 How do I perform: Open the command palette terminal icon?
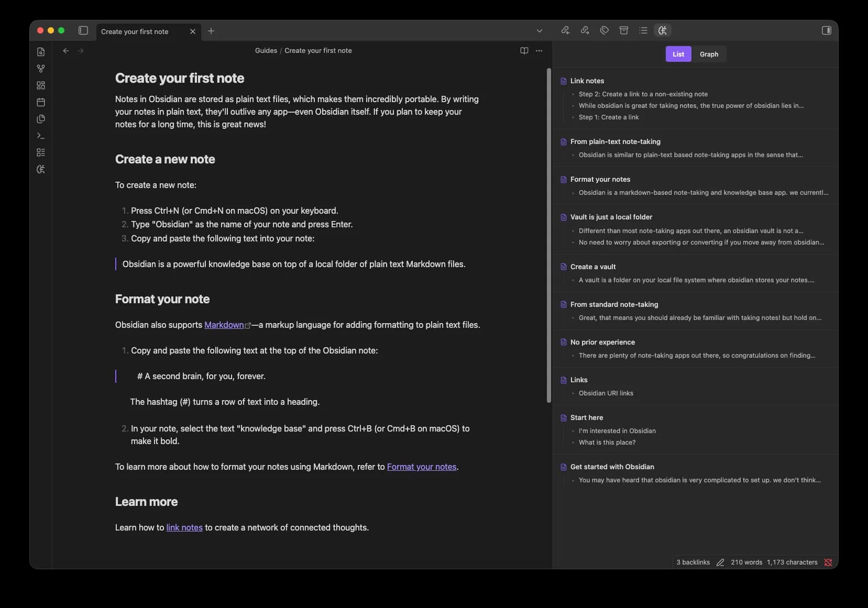41,136
